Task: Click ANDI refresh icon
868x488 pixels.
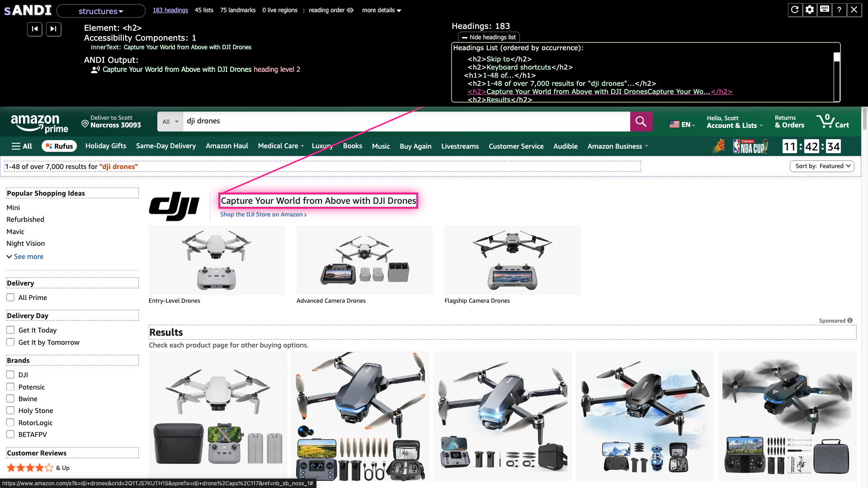Action: [795, 9]
